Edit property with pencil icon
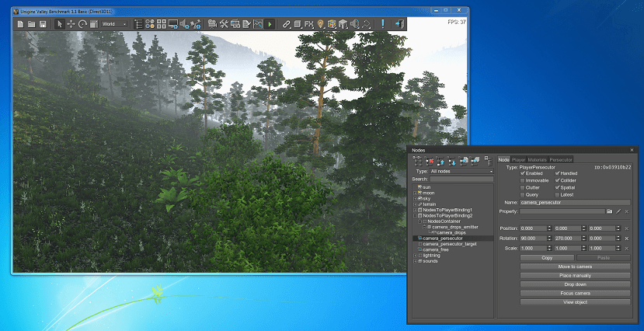This screenshot has height=331, width=644. [618, 211]
